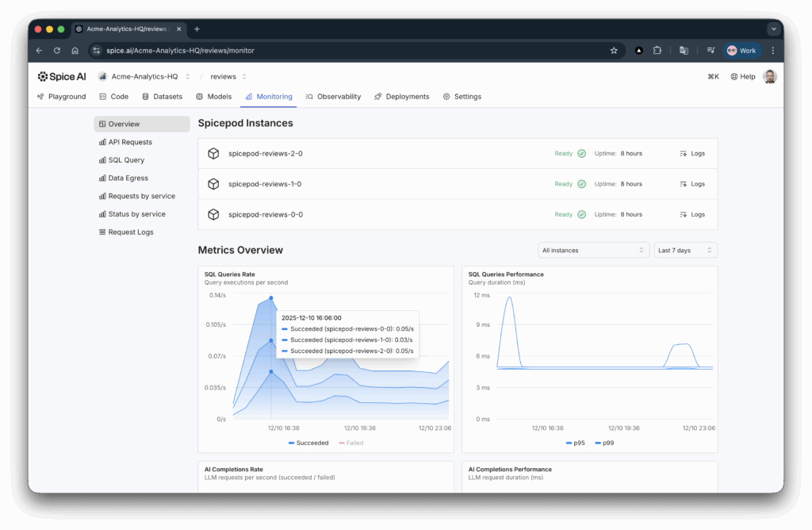Open the Last 7 days time range dropdown
The width and height of the screenshot is (812, 530).
[685, 250]
